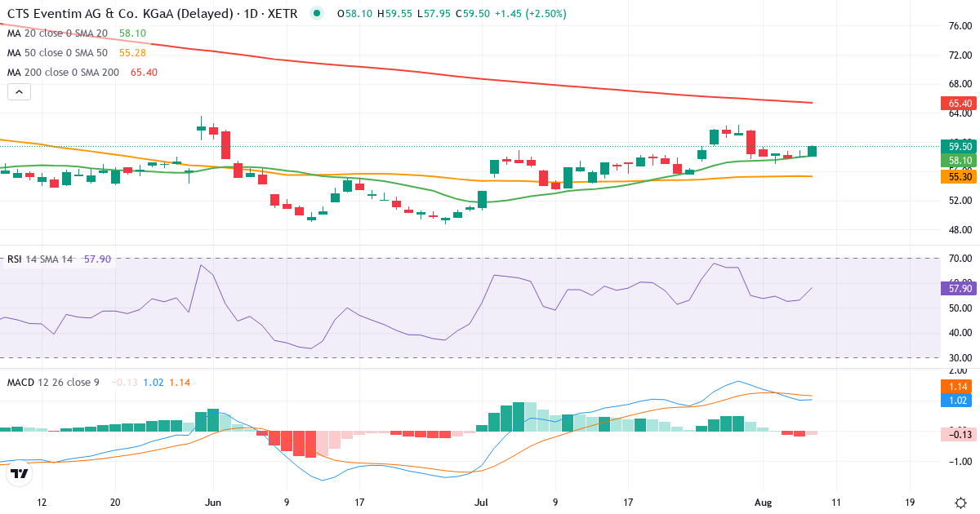Click the 48.00 price axis label
The width and height of the screenshot is (980, 514).
(960, 229)
